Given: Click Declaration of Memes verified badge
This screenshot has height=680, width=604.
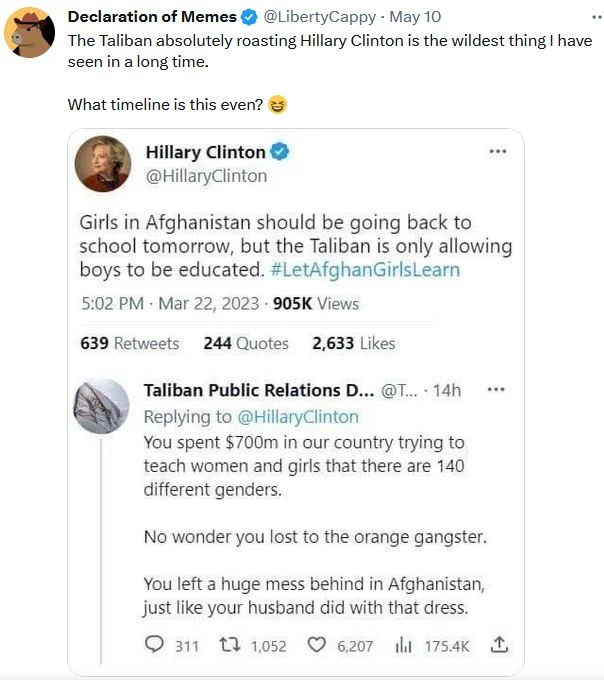Looking at the screenshot, I should pyautogui.click(x=250, y=16).
